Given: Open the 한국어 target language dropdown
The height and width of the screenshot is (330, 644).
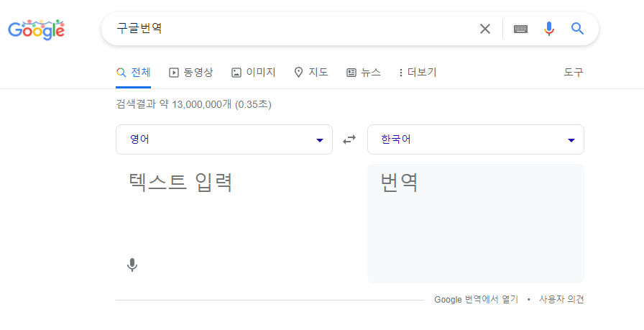Looking at the screenshot, I should pyautogui.click(x=476, y=139).
